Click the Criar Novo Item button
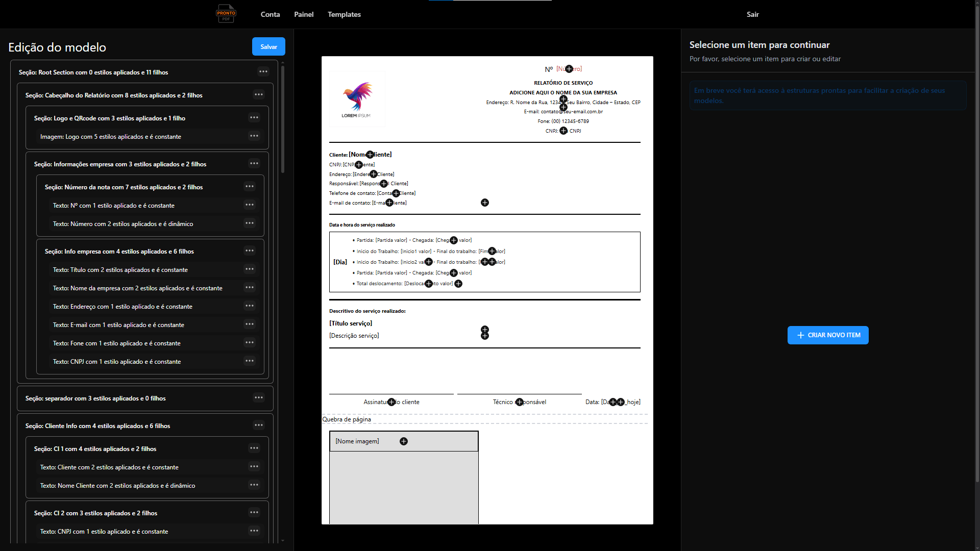The image size is (980, 551). 828,335
